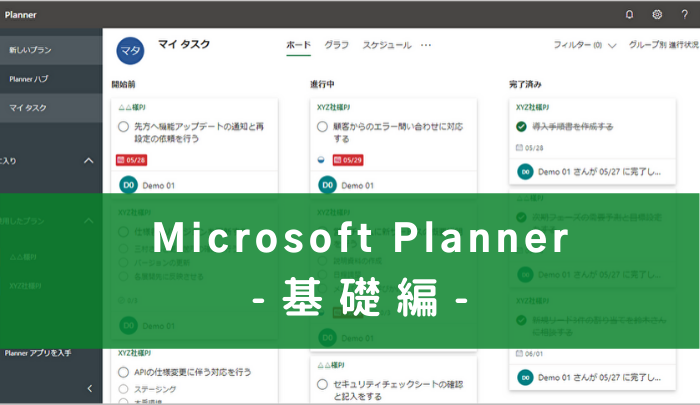Open the XYZ社様PJ label above APIの仕様変更
This screenshot has width=700, height=405.
click(x=134, y=353)
